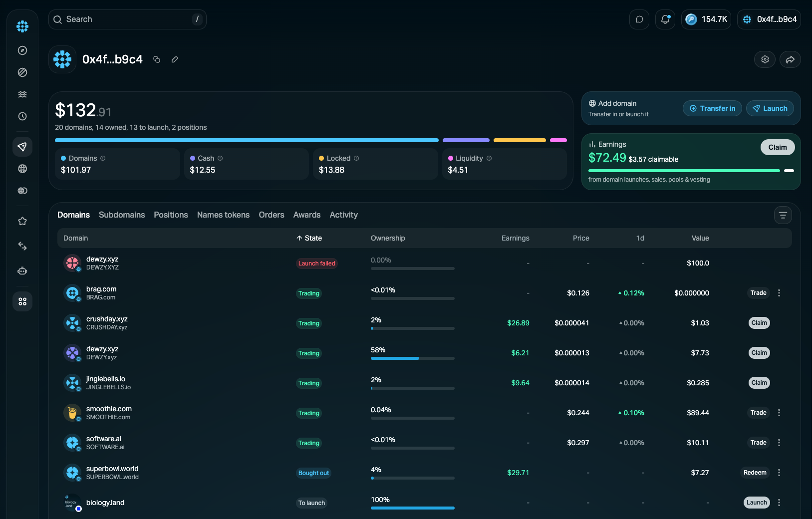Claim earnings in the Earnings card
Viewport: 812px width, 519px height.
point(778,147)
